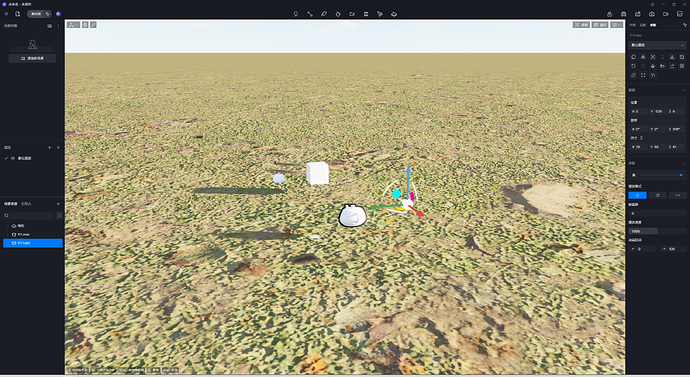The image size is (690, 377).
Task: Select the location pin tool in top toolbar
Action: (x=296, y=14)
